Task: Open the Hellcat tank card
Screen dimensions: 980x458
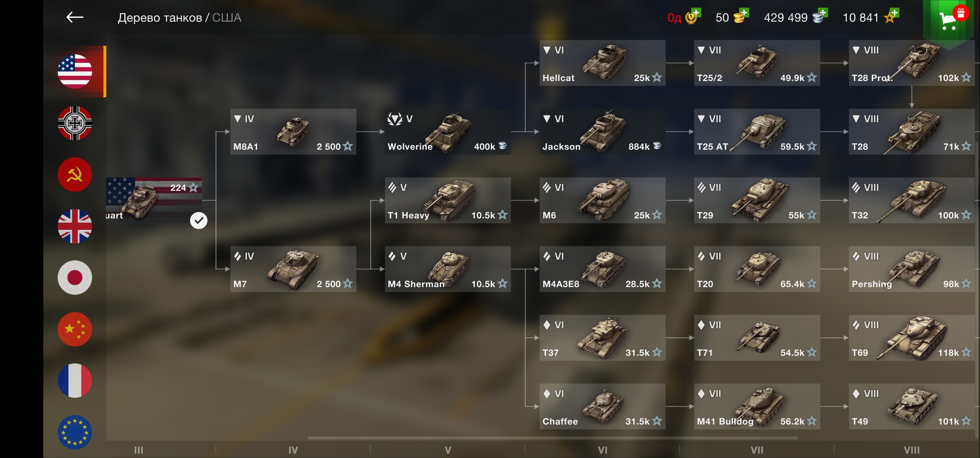Action: point(602,63)
